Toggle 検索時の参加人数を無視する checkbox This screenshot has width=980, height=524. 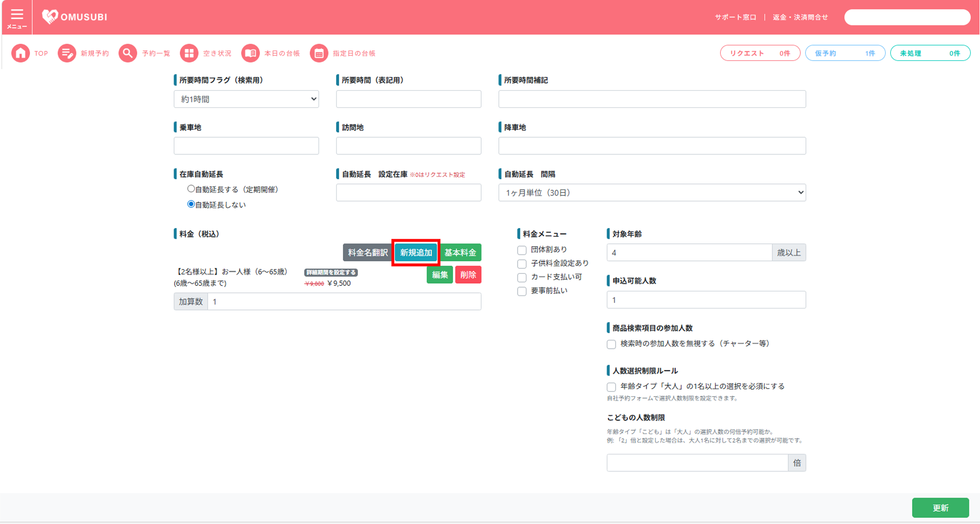611,344
